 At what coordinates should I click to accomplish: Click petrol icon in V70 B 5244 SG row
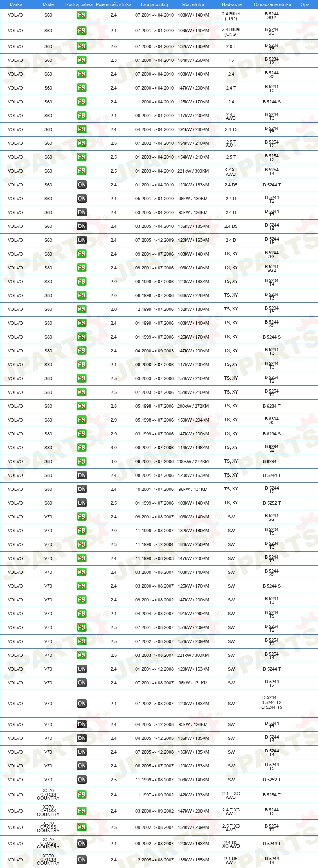coord(82,517)
